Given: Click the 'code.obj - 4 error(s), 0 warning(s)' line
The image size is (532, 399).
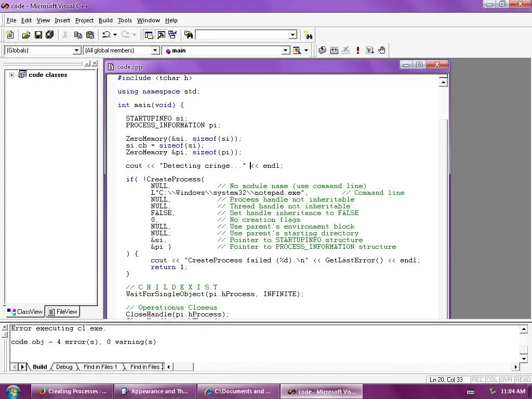Looking at the screenshot, I should pos(84,342).
